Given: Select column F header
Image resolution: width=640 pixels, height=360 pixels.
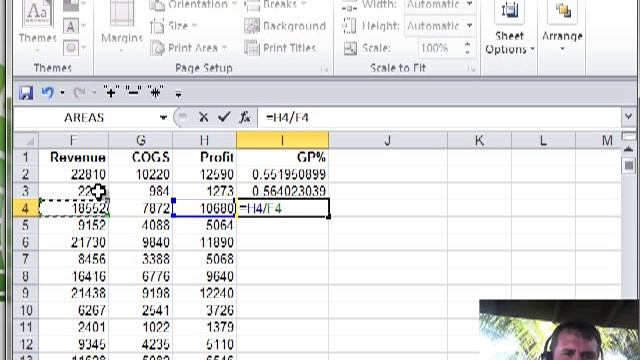Looking at the screenshot, I should click(x=73, y=140).
